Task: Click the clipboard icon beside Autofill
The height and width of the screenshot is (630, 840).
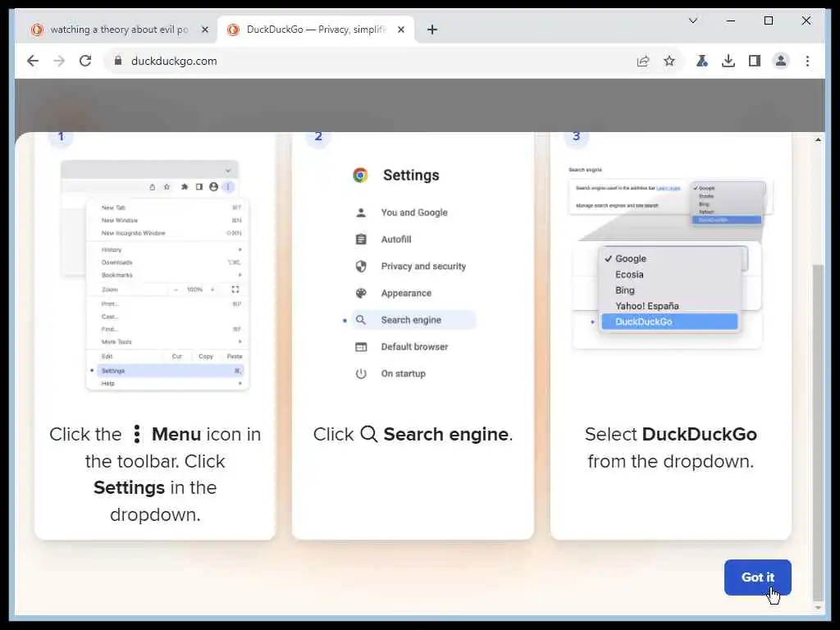Action: [361, 240]
